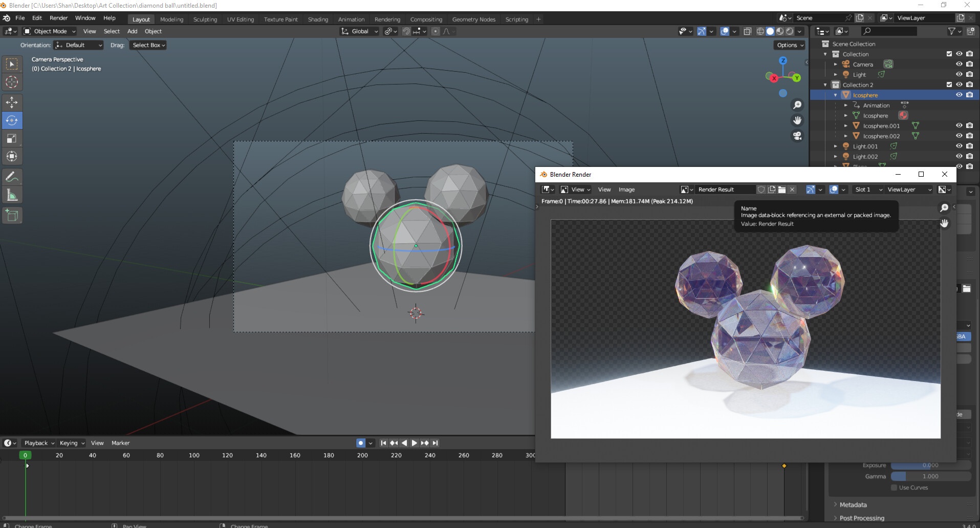Hide Icosphere.001 in the viewport

[959, 125]
